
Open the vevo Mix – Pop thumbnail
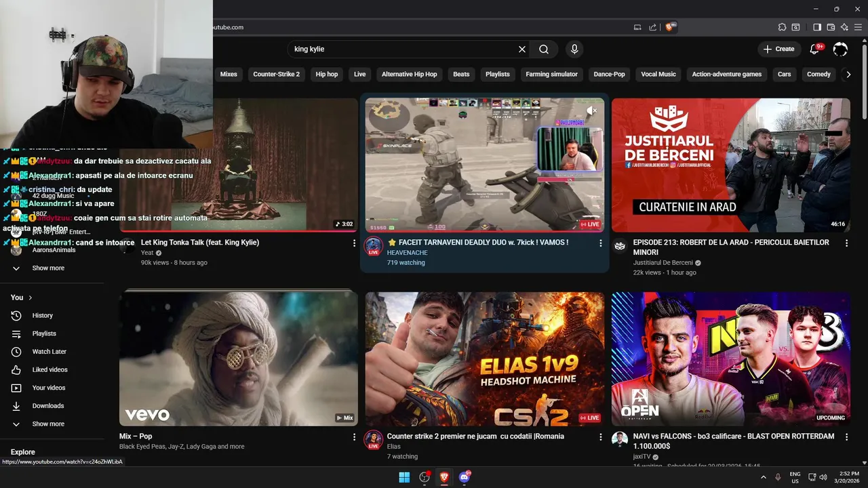239,359
